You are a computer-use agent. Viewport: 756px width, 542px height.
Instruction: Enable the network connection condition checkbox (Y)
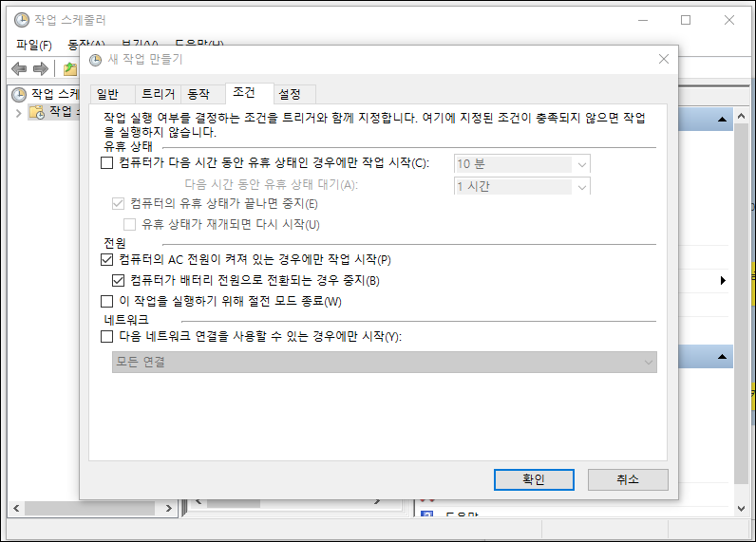[106, 336]
